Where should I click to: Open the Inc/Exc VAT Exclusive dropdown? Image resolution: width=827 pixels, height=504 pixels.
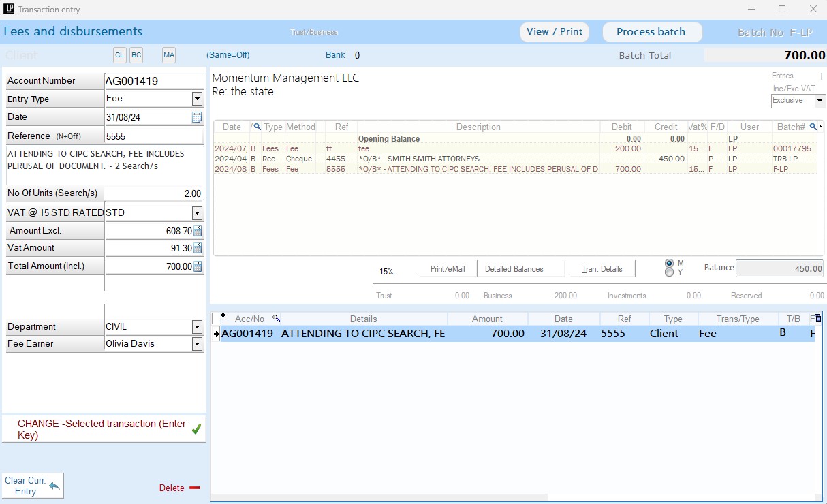(x=820, y=101)
